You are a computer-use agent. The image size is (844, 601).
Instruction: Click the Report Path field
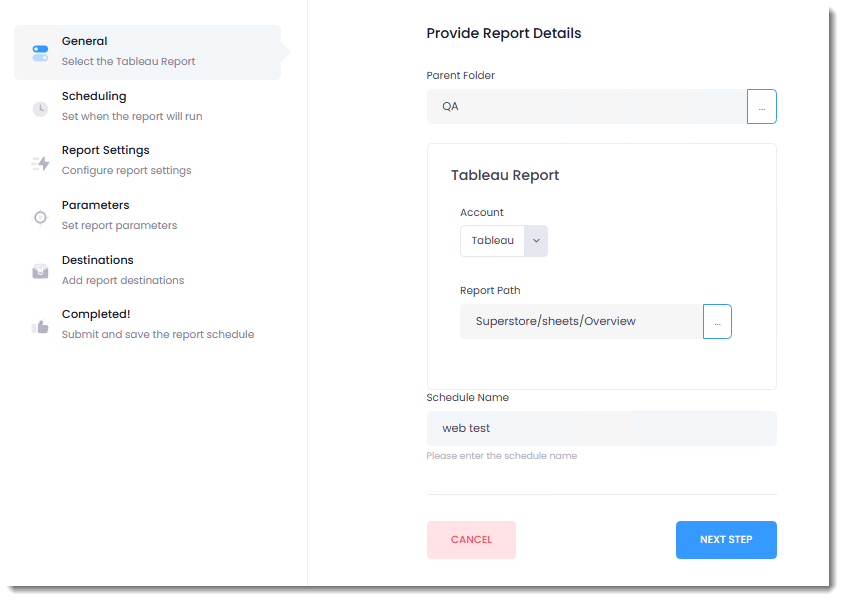(x=581, y=321)
